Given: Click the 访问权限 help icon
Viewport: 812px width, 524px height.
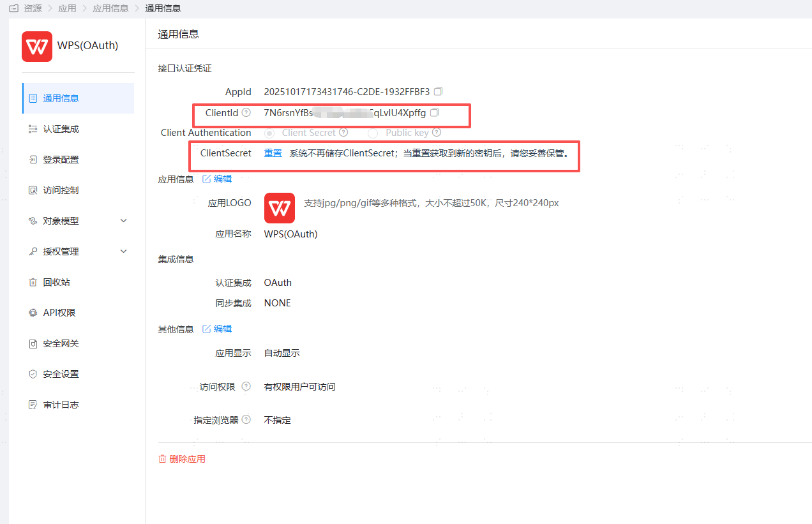Looking at the screenshot, I should pos(246,387).
